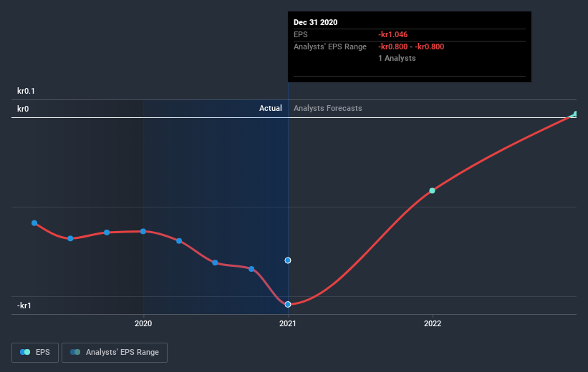The image size is (588, 372).
Task: Click the 2022 x-axis label
Action: 433,323
